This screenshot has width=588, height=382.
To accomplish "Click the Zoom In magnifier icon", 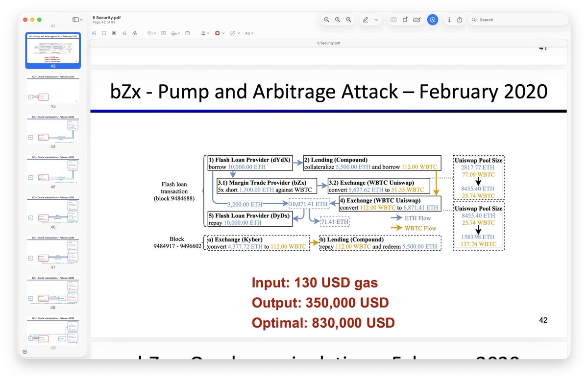I will point(348,20).
